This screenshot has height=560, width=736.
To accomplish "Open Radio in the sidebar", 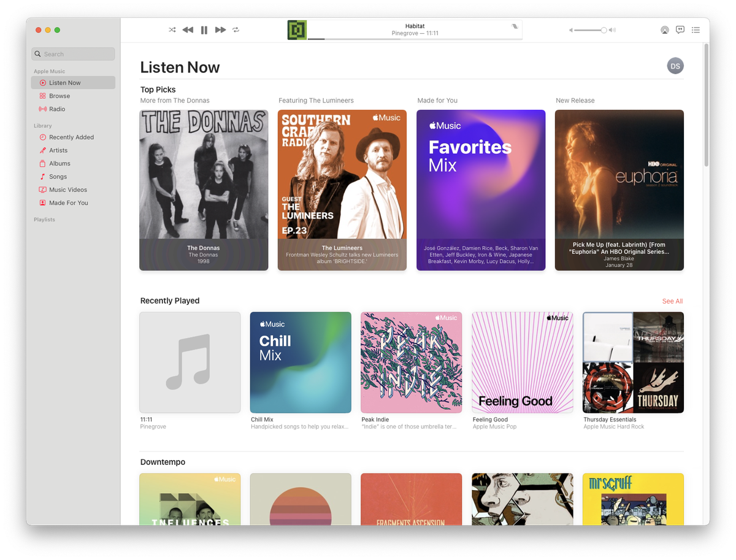I will coord(73,109).
